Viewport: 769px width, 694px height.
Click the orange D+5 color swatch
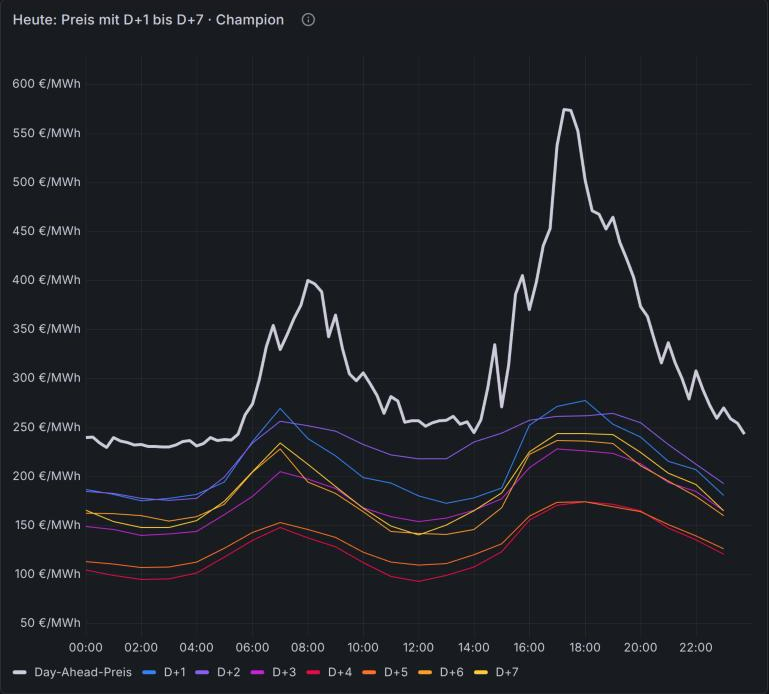click(369, 672)
